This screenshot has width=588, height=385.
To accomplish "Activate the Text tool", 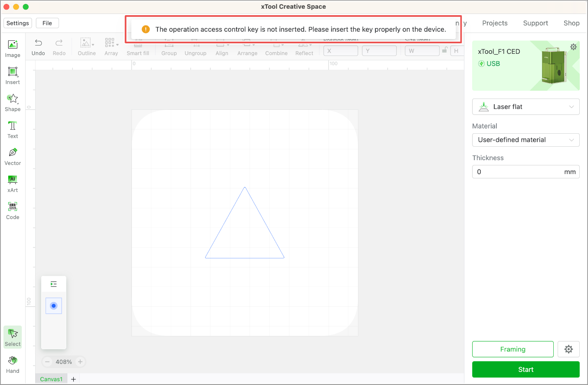I will 13,129.
